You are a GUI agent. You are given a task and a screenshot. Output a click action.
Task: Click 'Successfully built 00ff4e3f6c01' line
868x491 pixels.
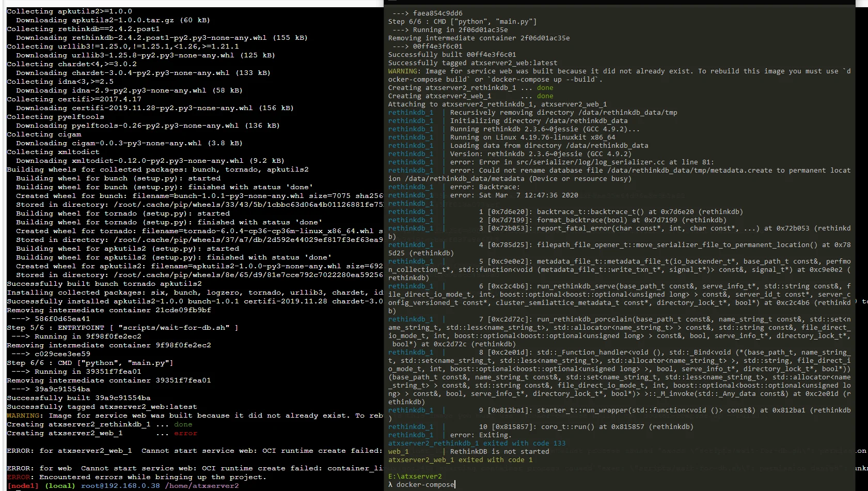pos(452,55)
